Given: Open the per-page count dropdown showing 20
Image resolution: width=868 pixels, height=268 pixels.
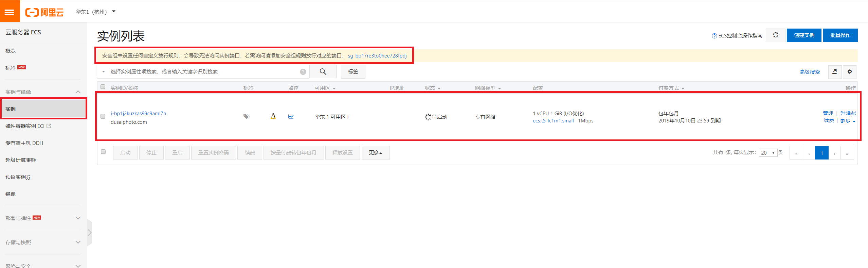Looking at the screenshot, I should 768,153.
